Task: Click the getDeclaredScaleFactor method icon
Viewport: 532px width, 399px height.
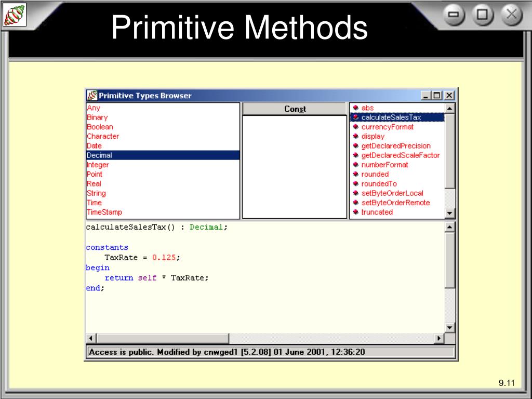Action: click(355, 155)
